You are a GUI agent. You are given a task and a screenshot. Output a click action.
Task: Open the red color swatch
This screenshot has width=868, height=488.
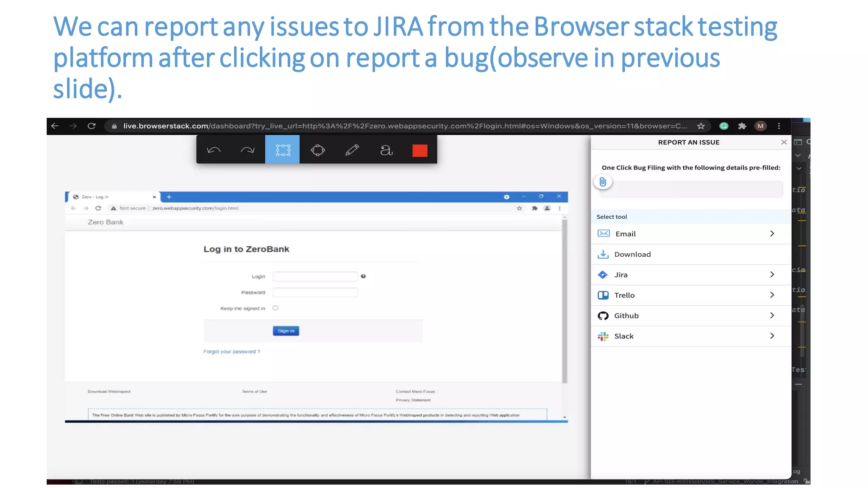(420, 150)
